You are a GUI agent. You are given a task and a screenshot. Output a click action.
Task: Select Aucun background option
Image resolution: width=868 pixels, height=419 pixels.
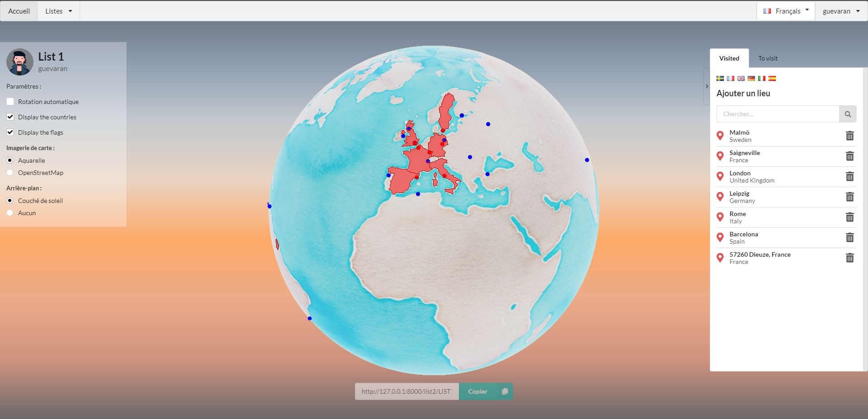point(10,213)
